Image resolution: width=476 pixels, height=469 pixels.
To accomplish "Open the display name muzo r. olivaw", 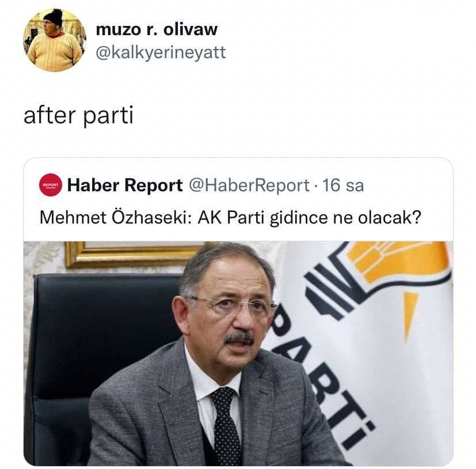I will 157,29.
